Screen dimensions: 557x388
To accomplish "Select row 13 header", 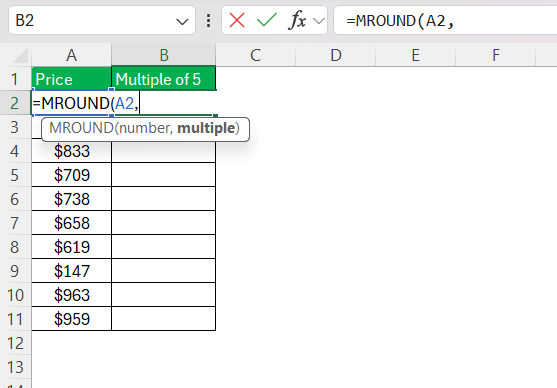I will pos(15,367).
